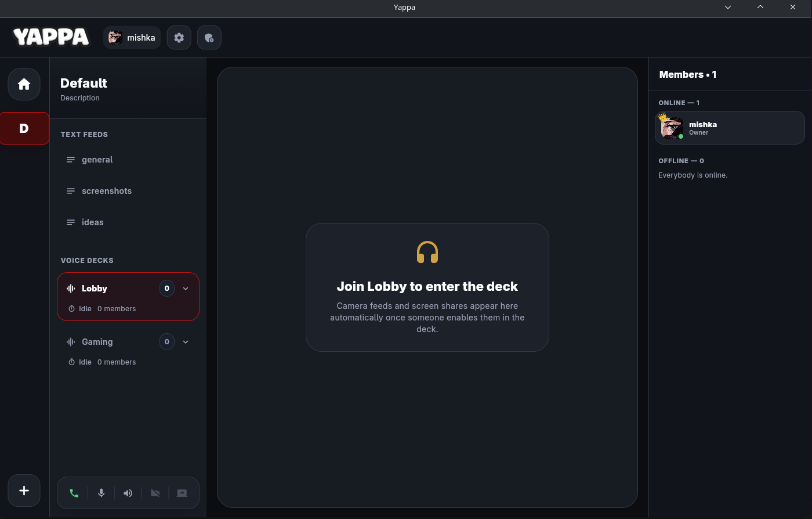Toggle the camera off state

[x=155, y=492]
